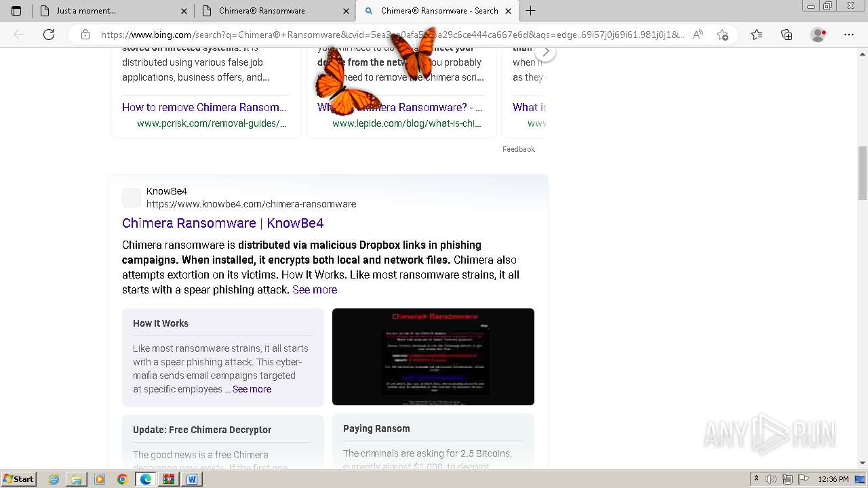Viewport: 868px width, 488px height.
Task: Launch Internet Explorer from taskbar
Action: pos(54,479)
